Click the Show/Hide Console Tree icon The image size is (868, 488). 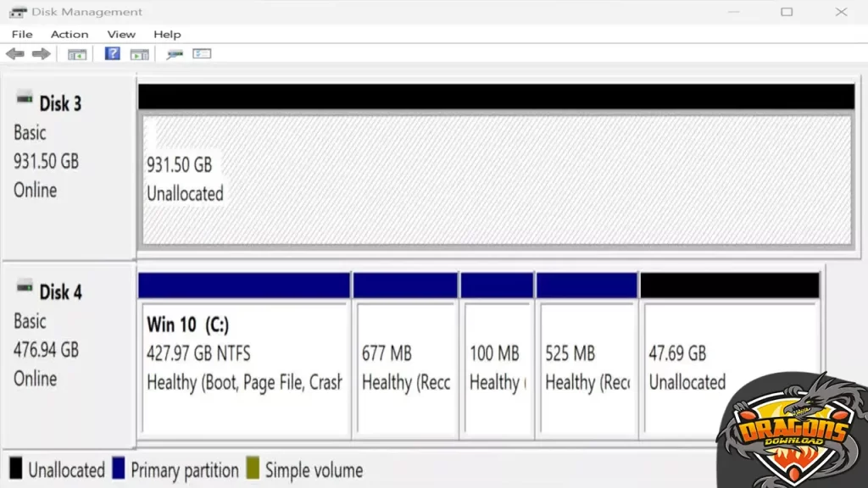tap(77, 54)
